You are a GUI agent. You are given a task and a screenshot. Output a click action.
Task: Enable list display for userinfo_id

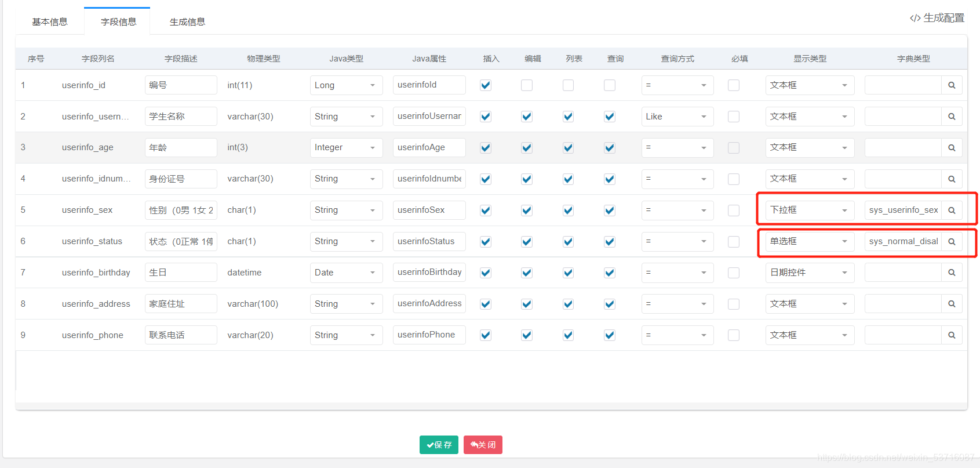point(569,85)
